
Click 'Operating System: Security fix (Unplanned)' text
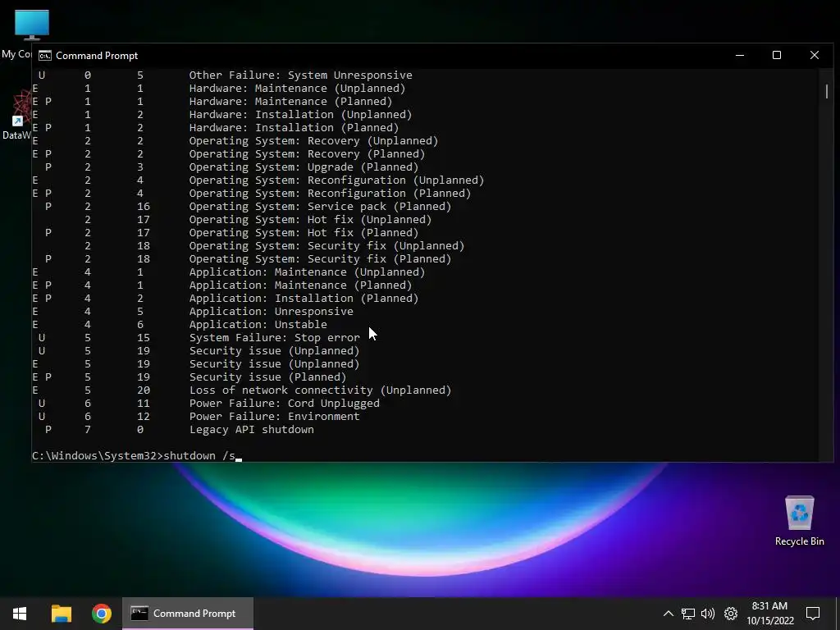(326, 246)
